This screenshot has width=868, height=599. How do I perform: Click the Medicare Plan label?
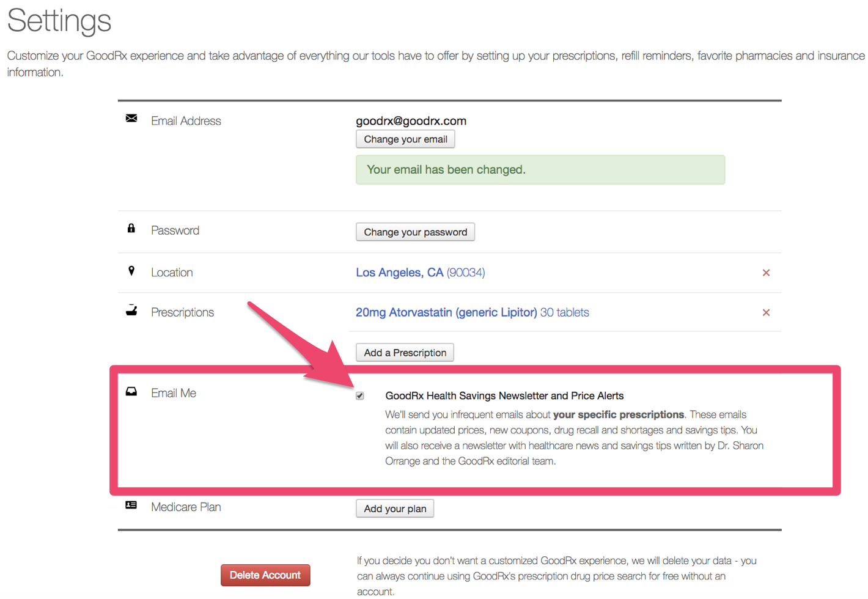coord(186,507)
